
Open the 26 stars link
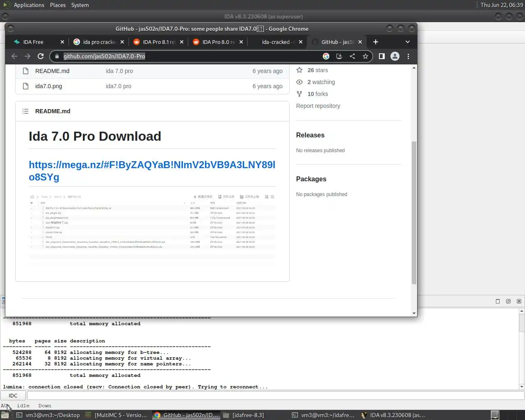(317, 70)
